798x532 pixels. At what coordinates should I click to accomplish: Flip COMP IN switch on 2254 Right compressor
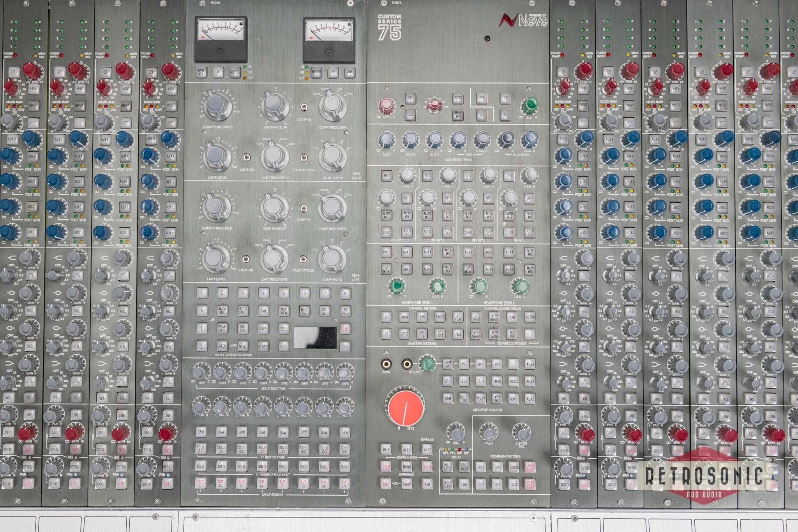304,107
